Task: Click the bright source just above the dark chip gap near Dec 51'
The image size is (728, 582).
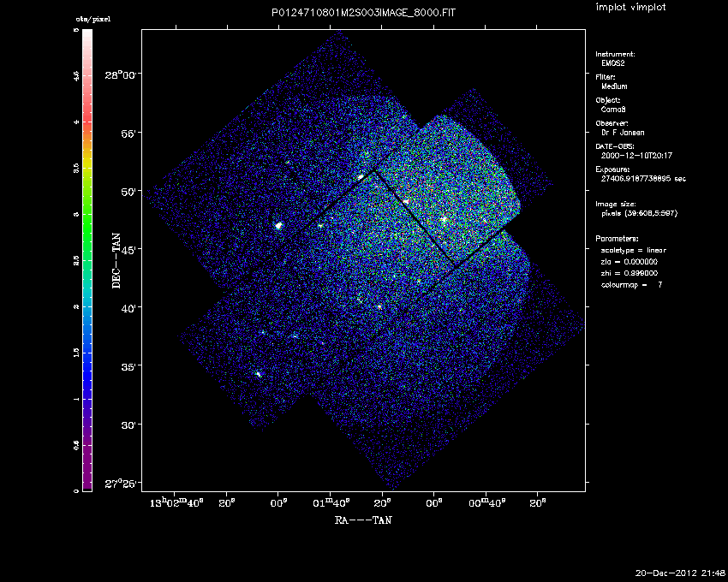Action: pos(361,177)
